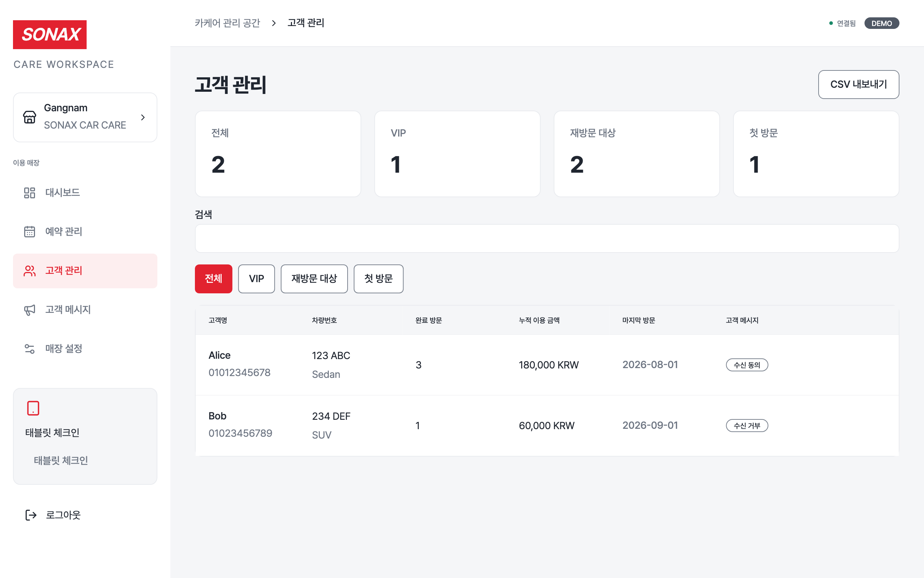Click the 2026-08-01 date cell

[650, 365]
